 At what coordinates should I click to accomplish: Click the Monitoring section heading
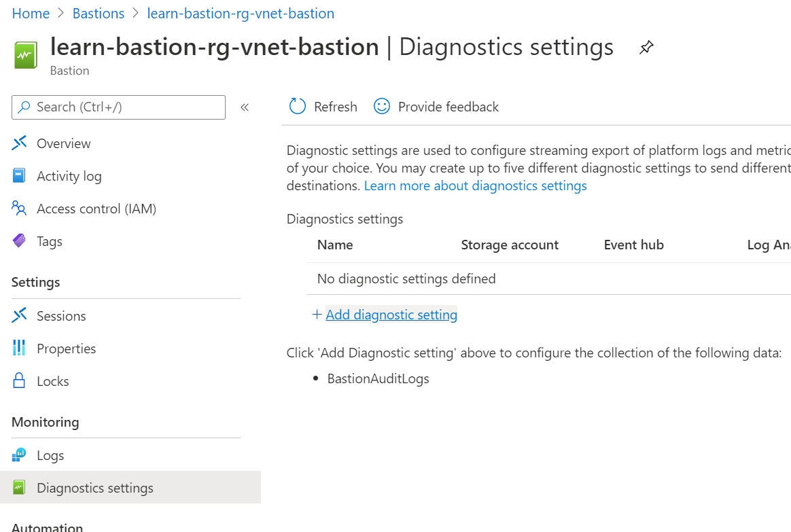46,422
